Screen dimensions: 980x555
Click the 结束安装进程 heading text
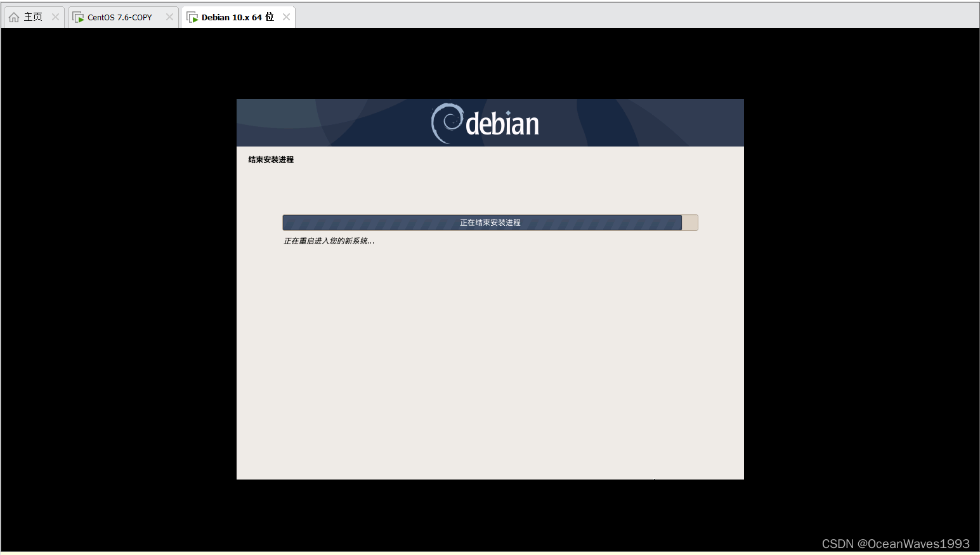(271, 160)
